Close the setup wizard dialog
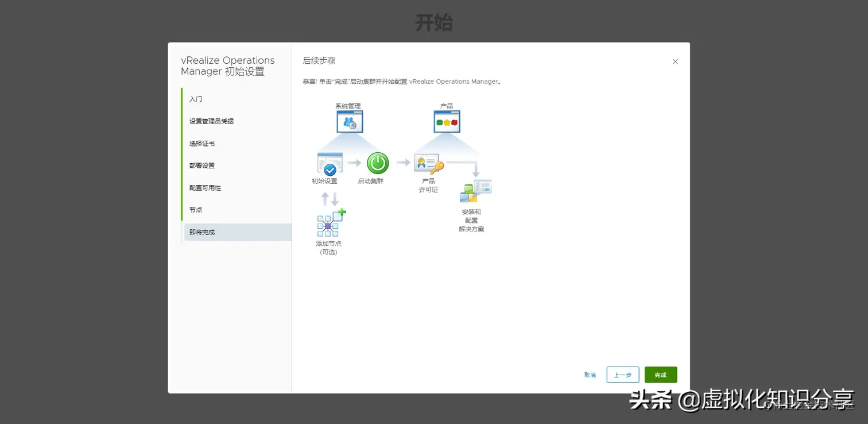The image size is (868, 424). click(x=675, y=61)
